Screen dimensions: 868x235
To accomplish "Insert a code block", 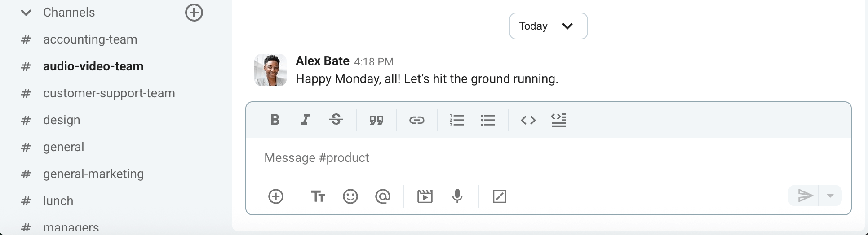I will (x=558, y=120).
